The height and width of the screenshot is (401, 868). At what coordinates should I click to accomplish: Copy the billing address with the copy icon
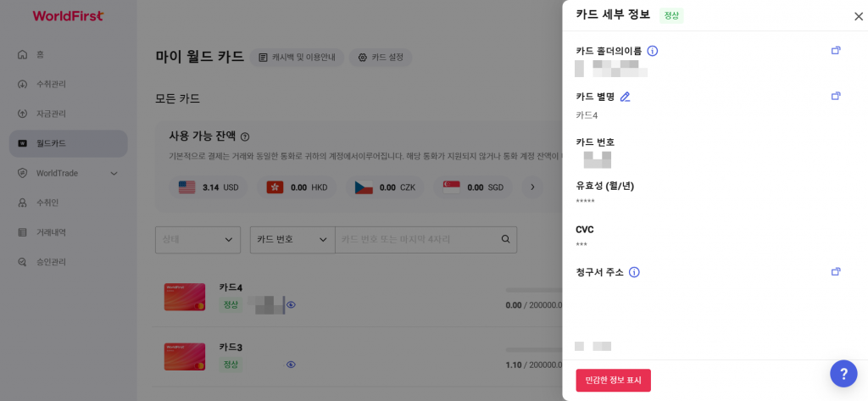[x=836, y=271]
